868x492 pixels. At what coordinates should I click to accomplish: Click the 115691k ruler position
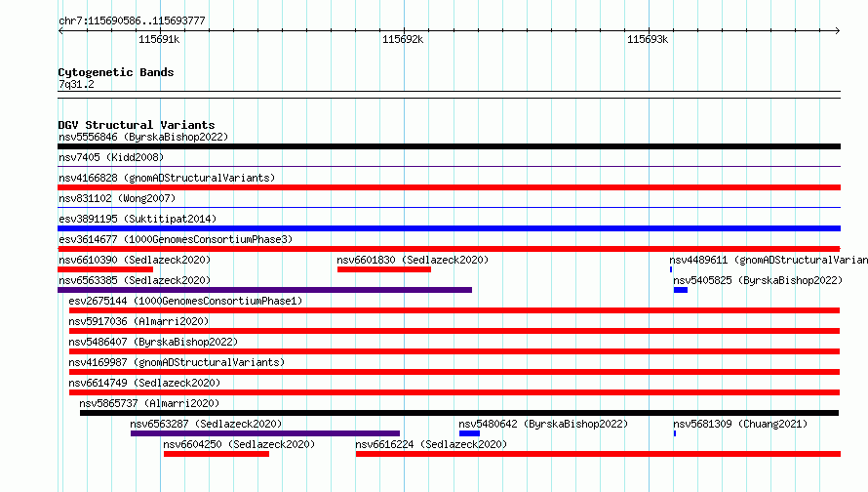[x=159, y=39]
